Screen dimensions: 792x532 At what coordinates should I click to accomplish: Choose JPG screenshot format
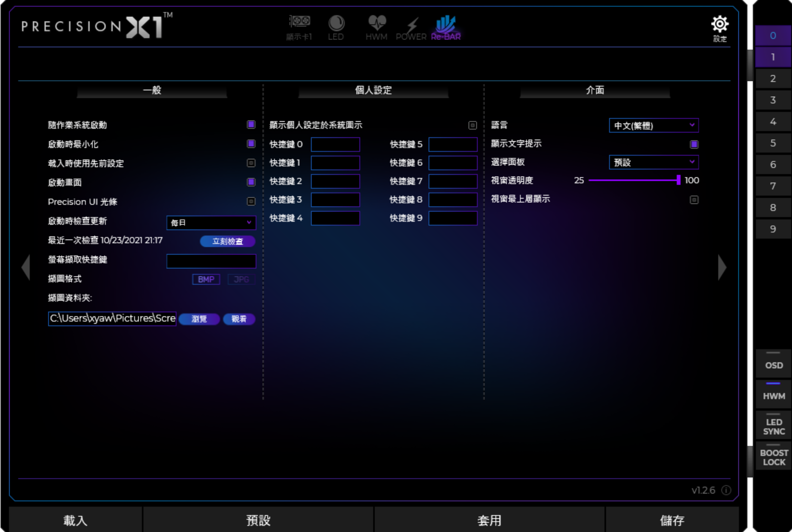[241, 279]
